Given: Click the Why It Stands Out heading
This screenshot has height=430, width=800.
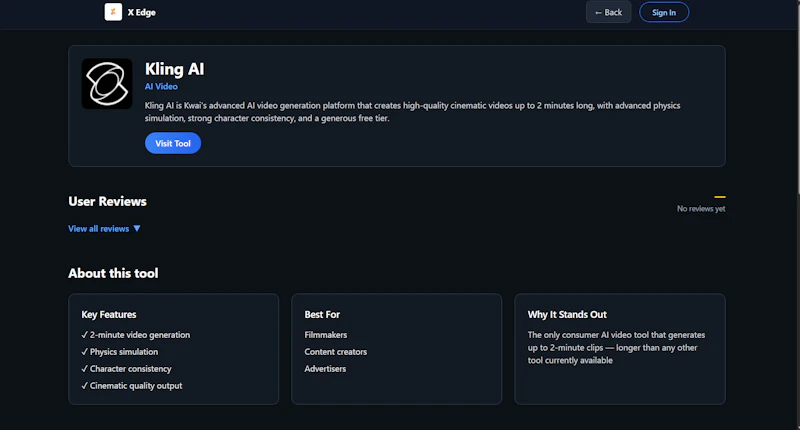Looking at the screenshot, I should (x=567, y=314).
